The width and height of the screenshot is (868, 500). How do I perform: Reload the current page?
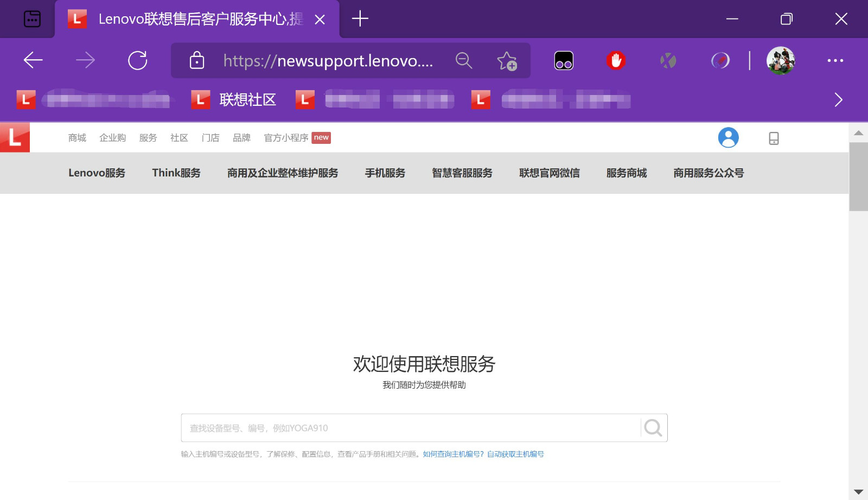click(137, 60)
